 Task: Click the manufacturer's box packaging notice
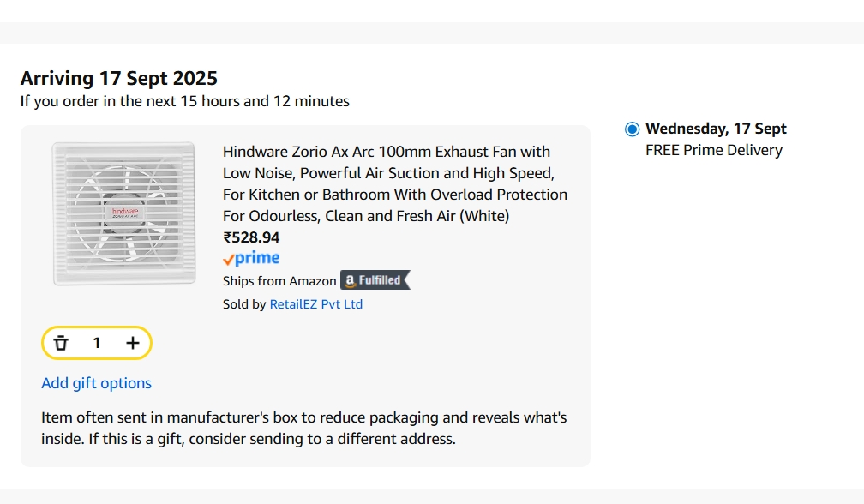coord(303,428)
